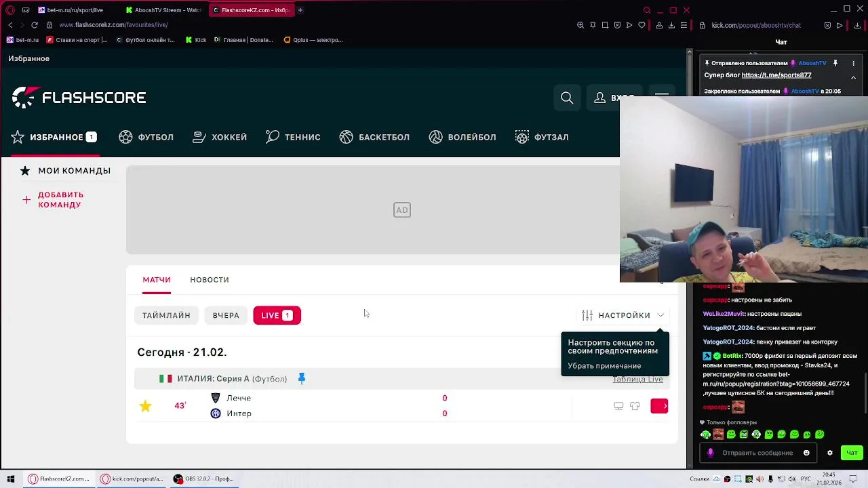This screenshot has width=868, height=488.
Task: Select the LIVE filter
Action: (277, 315)
